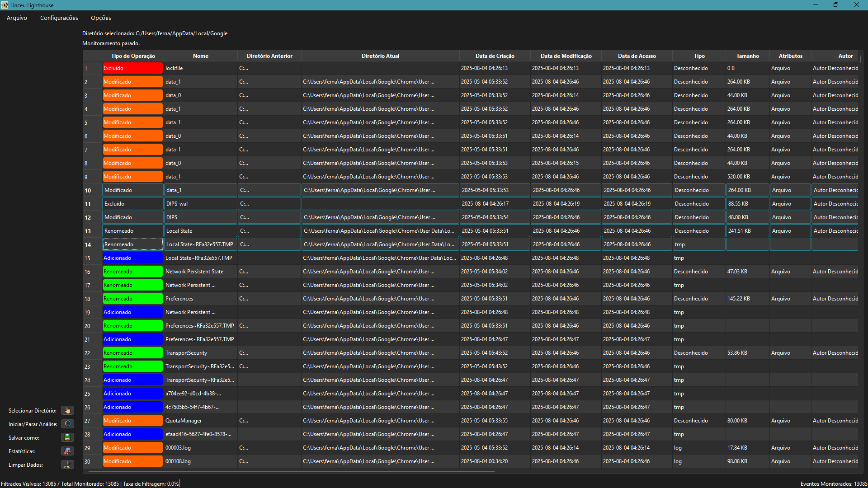The image size is (868, 488).
Task: Open the Opções menu
Action: pos(101,18)
